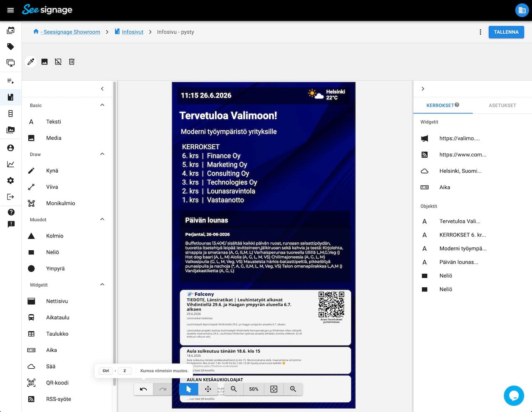
Task: Click the trash delete icon
Action: (x=71, y=62)
